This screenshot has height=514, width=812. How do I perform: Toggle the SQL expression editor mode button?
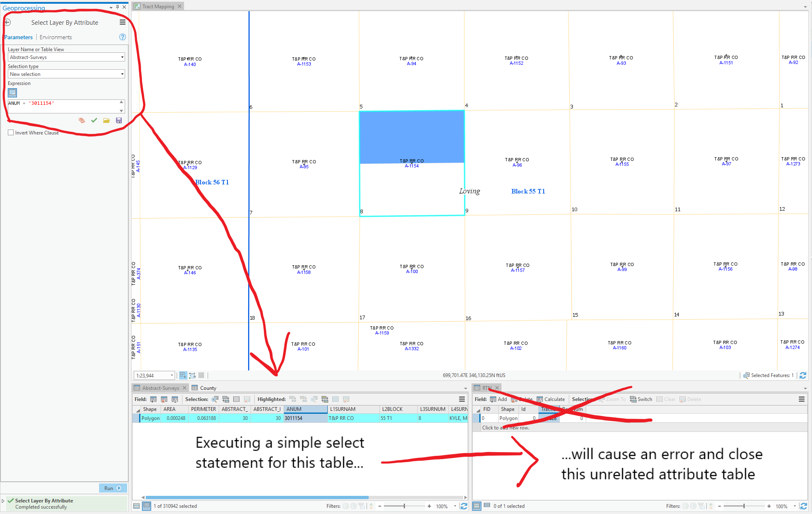[x=12, y=93]
